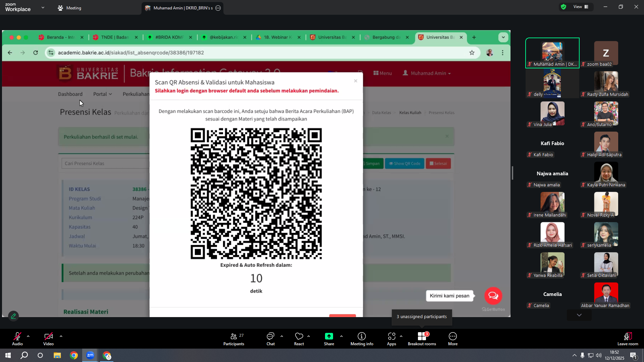
Task: Open the browser tab list dropdown
Action: point(503,37)
